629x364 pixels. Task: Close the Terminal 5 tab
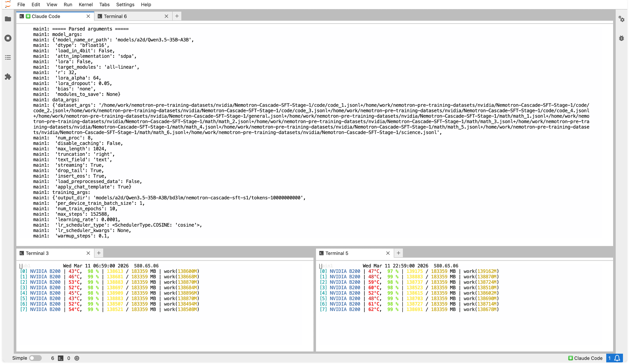[388, 253]
